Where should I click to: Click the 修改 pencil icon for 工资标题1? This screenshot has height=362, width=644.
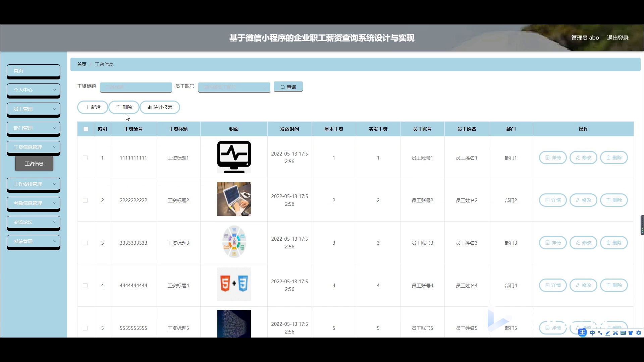tap(578, 158)
